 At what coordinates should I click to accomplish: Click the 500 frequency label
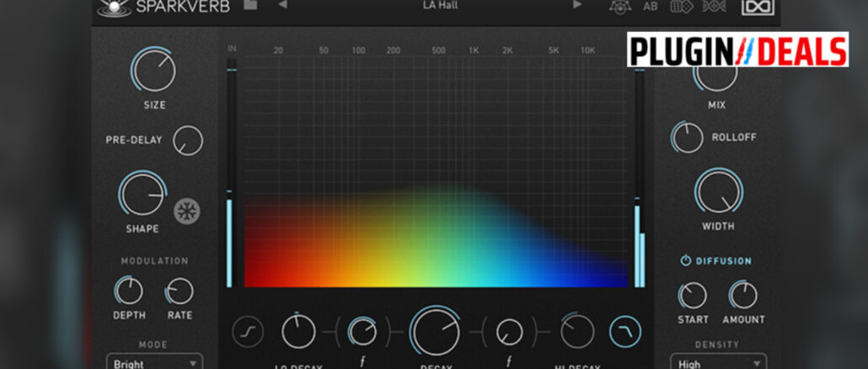[x=438, y=51]
